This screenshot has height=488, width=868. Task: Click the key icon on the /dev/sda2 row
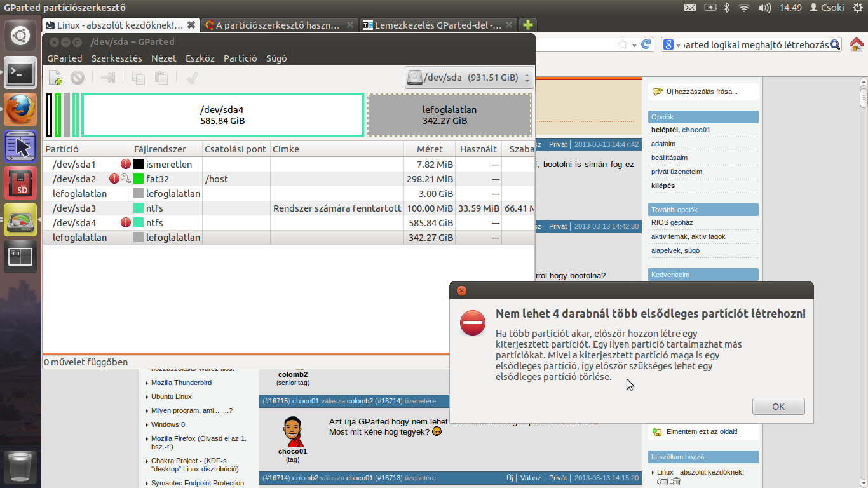(126, 179)
